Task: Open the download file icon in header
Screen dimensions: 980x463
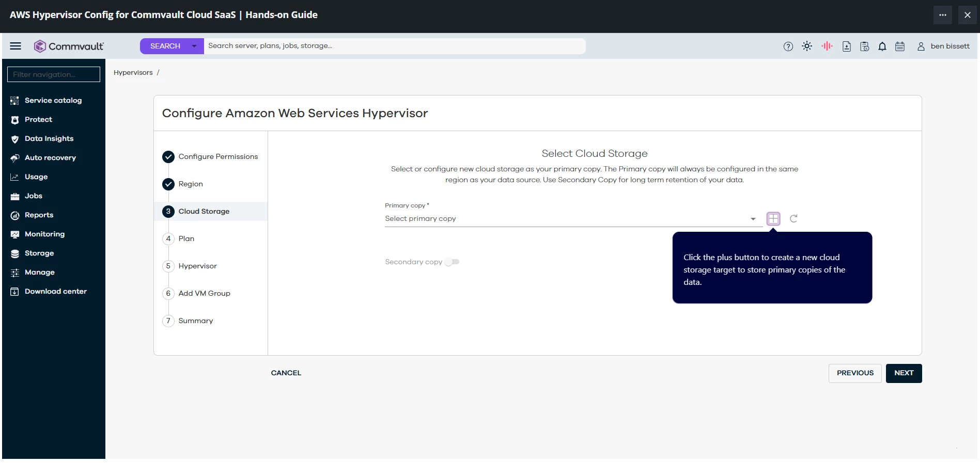Action: [x=846, y=46]
